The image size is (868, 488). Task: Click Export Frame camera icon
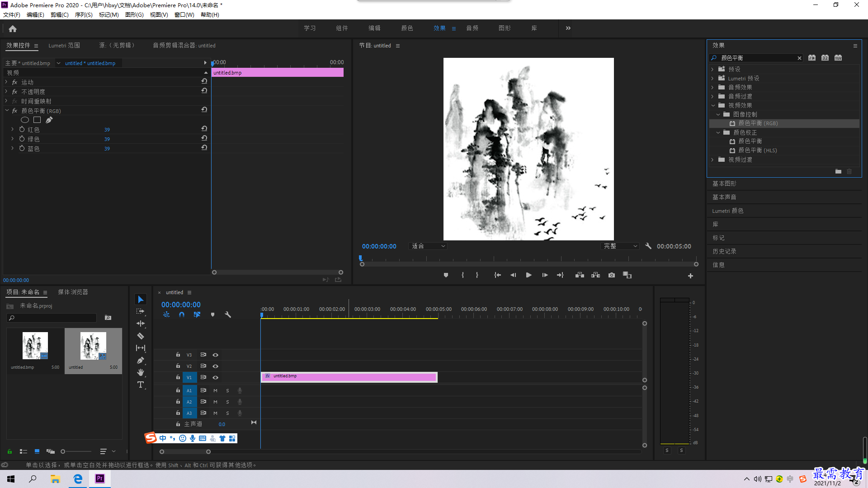[x=612, y=275]
